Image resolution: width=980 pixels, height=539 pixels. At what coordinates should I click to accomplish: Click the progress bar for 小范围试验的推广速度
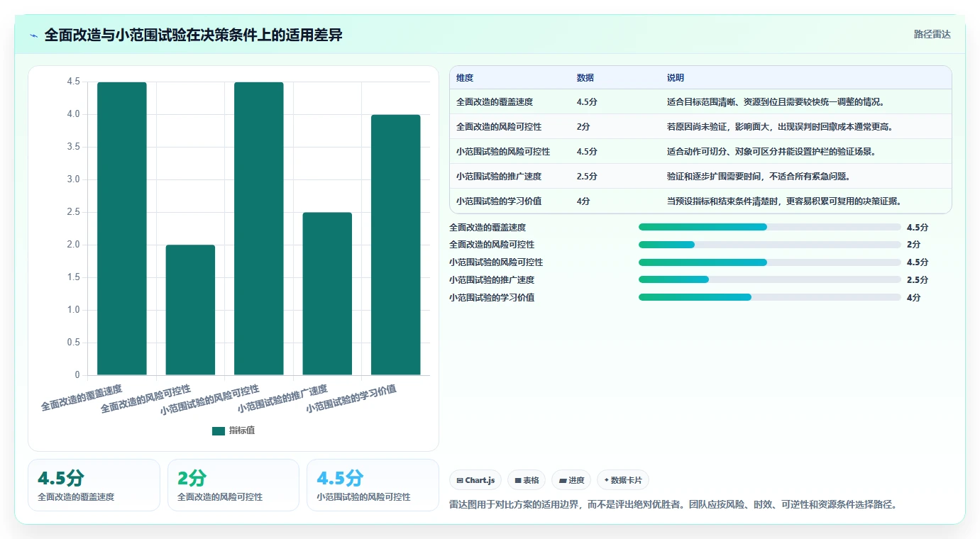pyautogui.click(x=770, y=280)
